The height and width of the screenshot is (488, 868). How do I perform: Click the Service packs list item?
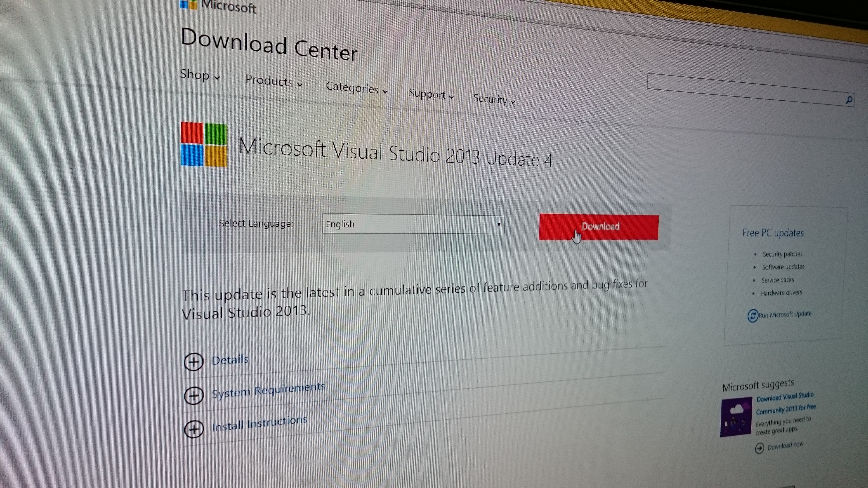pyautogui.click(x=778, y=280)
